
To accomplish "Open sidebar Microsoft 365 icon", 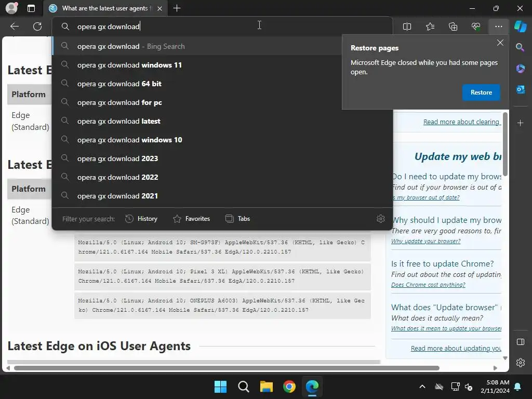I will [x=520, y=68].
